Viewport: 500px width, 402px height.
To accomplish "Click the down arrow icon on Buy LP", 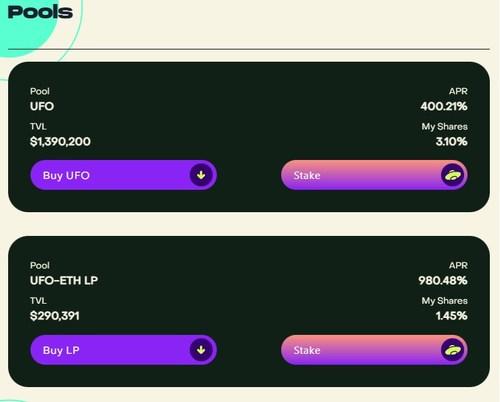I will 201,350.
